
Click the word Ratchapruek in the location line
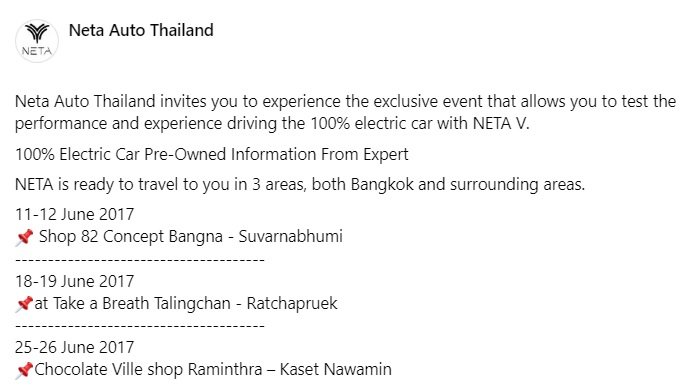[x=292, y=303]
